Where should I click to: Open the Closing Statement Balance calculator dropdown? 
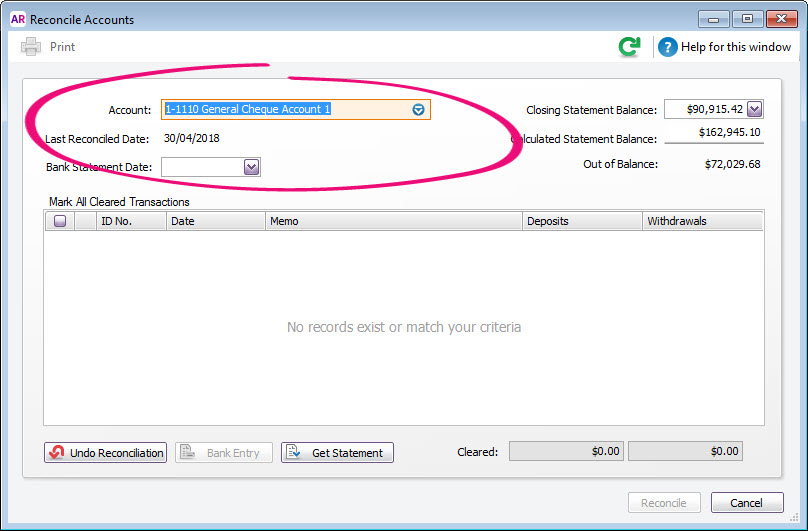pos(754,110)
